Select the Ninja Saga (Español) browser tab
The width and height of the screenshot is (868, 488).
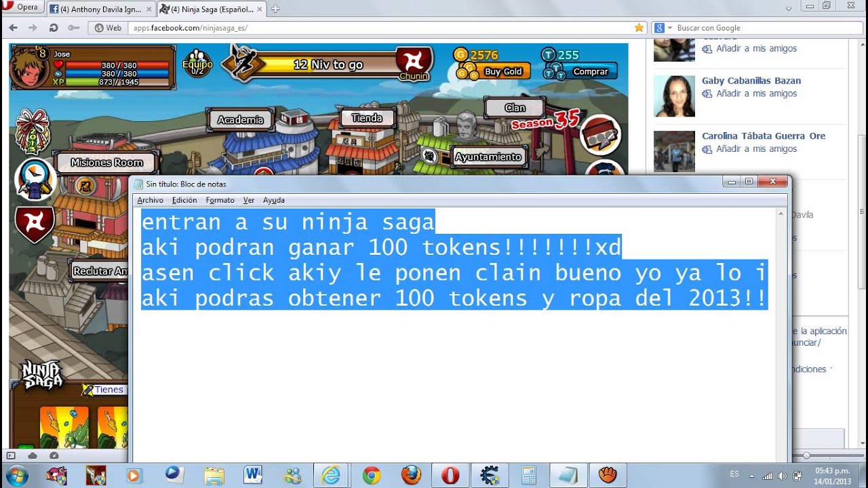coord(211,9)
